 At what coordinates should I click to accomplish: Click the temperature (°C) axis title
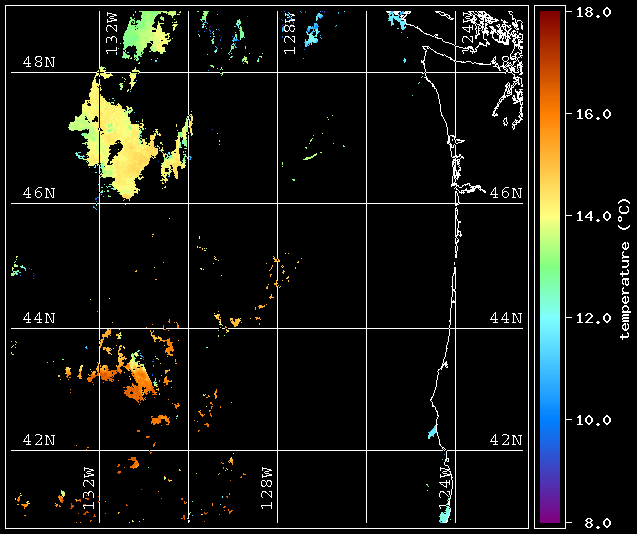(625, 269)
